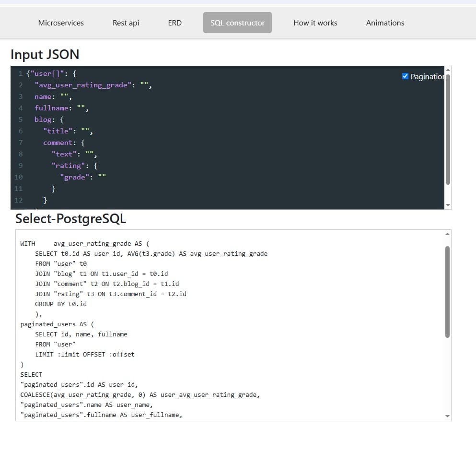Open the Microservices tab
Viewport: 476px width, 453px height.
[x=61, y=23]
